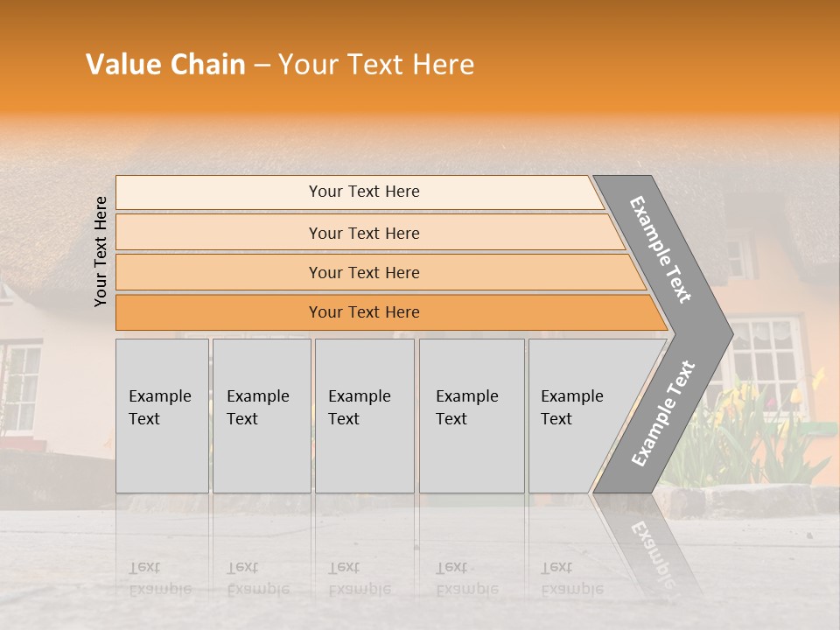This screenshot has width=840, height=630.
Task: Select the fourth gray "Example Text" box
Action: (471, 415)
